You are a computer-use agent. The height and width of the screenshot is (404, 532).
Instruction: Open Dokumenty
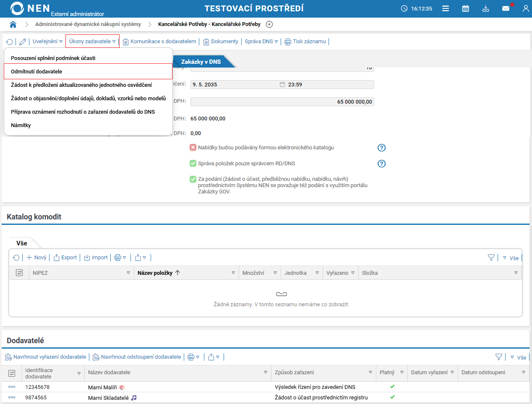point(221,42)
